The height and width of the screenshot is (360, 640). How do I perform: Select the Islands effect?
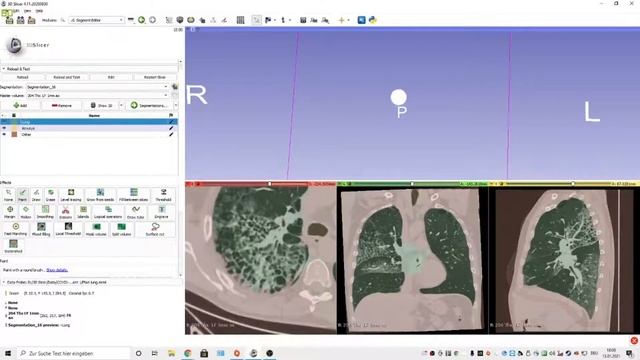click(x=83, y=212)
